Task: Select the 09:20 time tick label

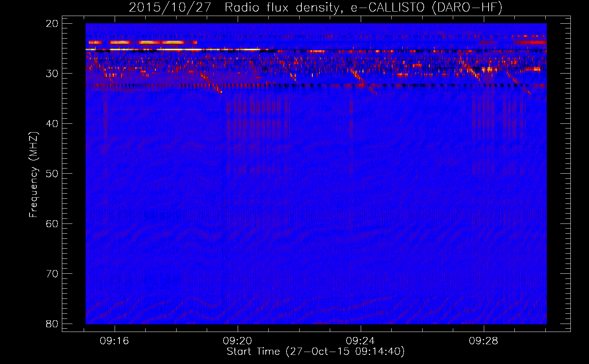Action: click(x=238, y=341)
